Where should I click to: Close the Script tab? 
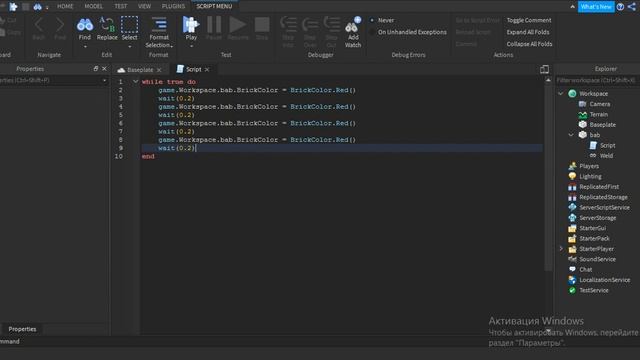coord(207,70)
